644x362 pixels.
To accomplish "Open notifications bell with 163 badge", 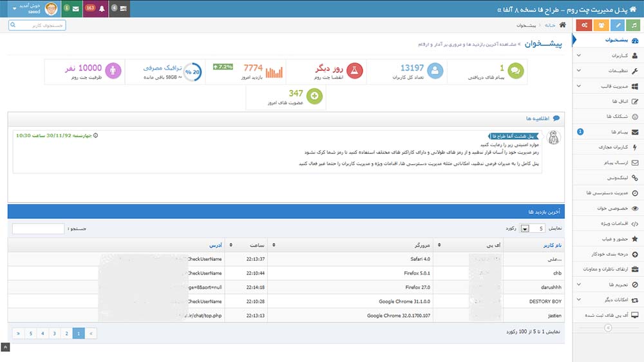I will pos(95,8).
